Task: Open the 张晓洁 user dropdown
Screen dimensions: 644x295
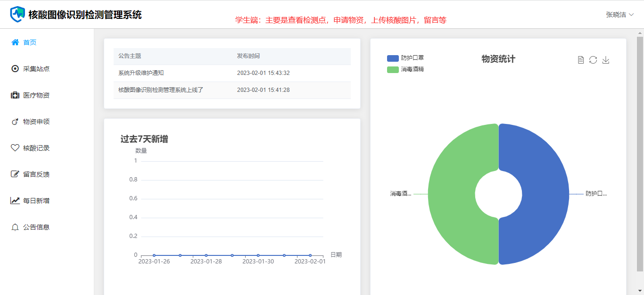Action: pyautogui.click(x=619, y=15)
